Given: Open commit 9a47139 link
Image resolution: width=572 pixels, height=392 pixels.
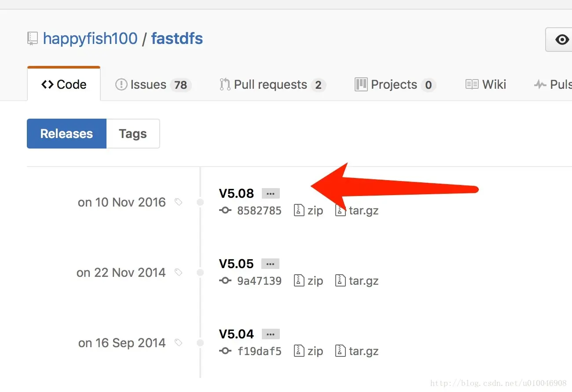Looking at the screenshot, I should coord(259,281).
